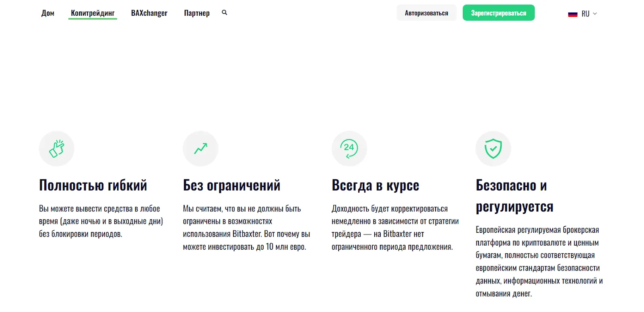Click the 24-hour cycle icon
Viewport: 644px width, 312px height.
[349, 148]
